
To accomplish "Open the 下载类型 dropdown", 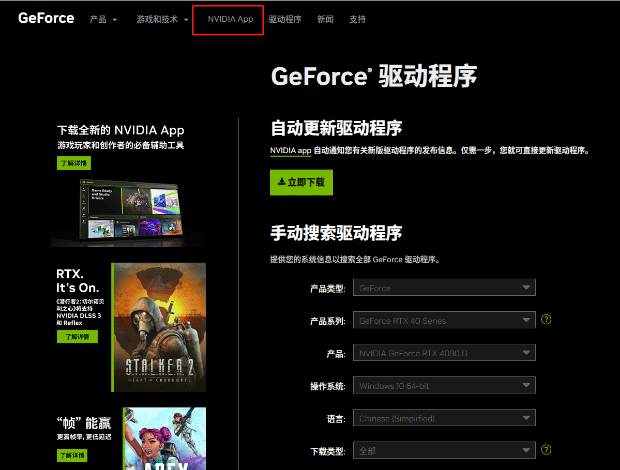I will pos(444,450).
